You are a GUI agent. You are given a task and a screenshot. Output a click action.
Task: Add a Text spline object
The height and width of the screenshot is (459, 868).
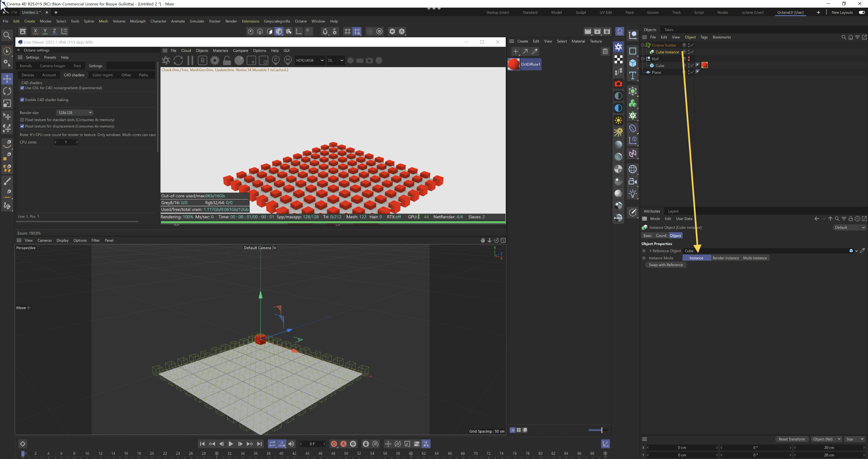coord(633,75)
